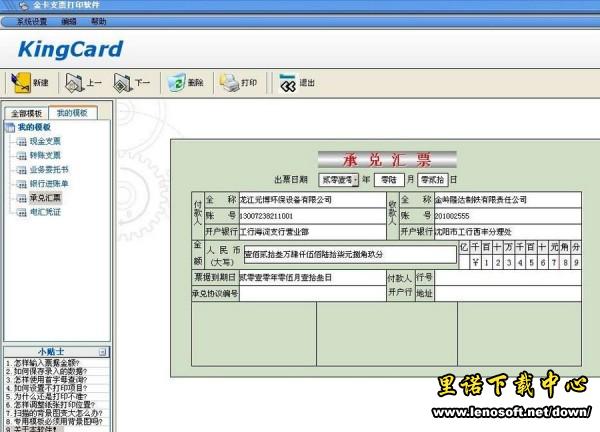Viewport: 600px width, 432px height.
Task: Click the empty 承兑协议编号 field
Action: [x=312, y=294]
